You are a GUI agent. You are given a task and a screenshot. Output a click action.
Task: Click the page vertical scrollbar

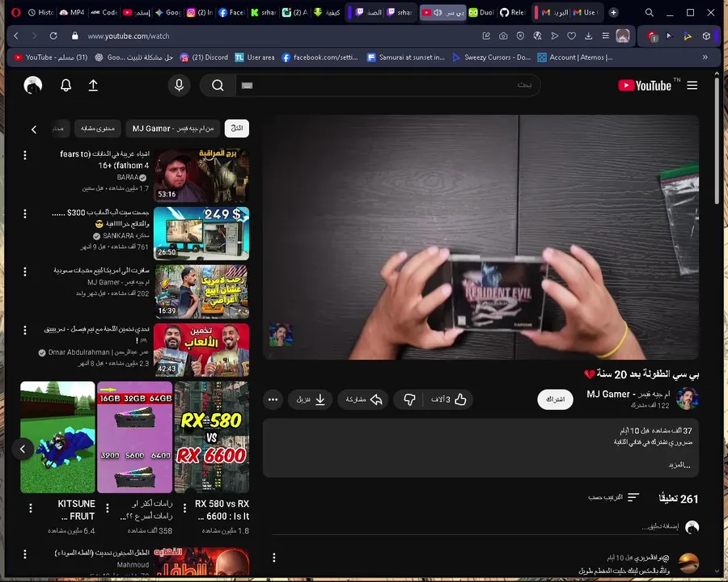pyautogui.click(x=717, y=141)
